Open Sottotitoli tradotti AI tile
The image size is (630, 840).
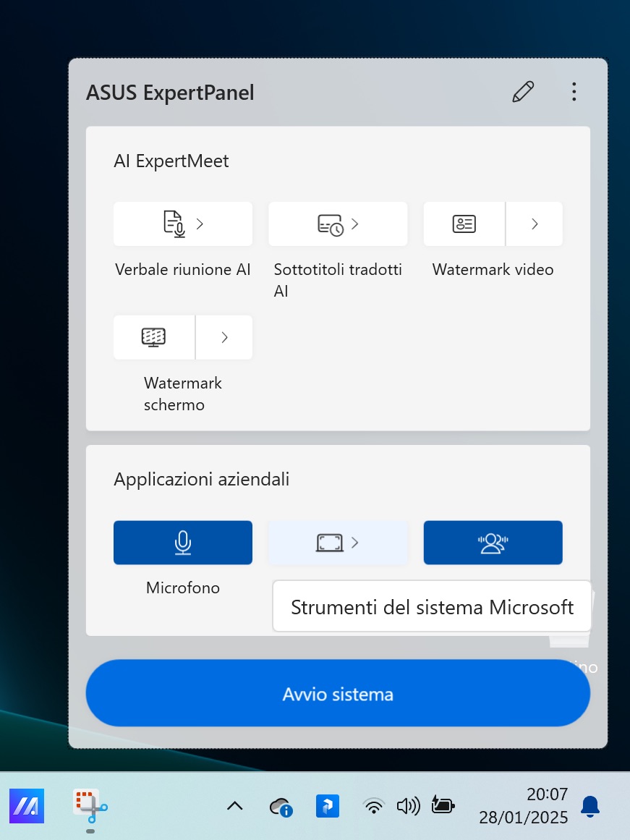point(338,224)
